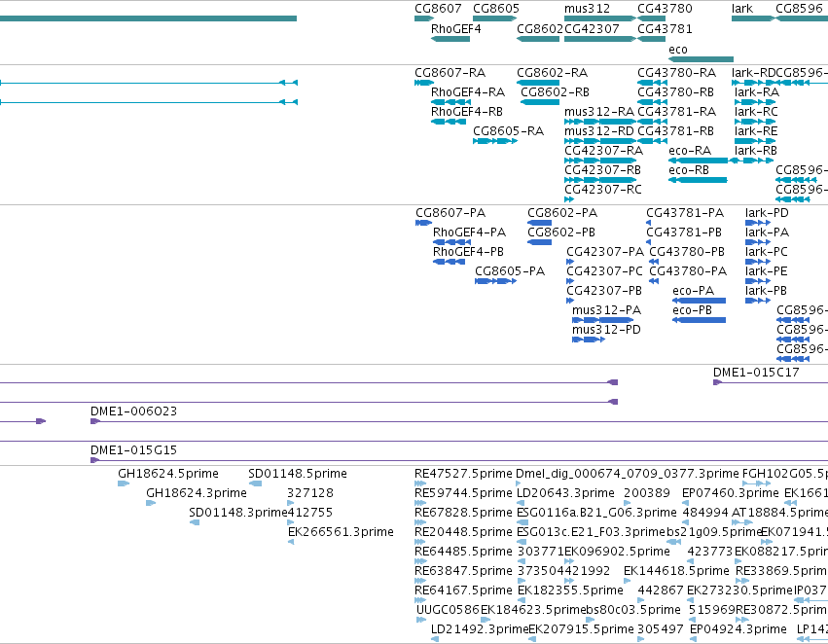Screen dimensions: 828x644
Task: Click the CG42307-PA protein feature
Action: point(570,262)
